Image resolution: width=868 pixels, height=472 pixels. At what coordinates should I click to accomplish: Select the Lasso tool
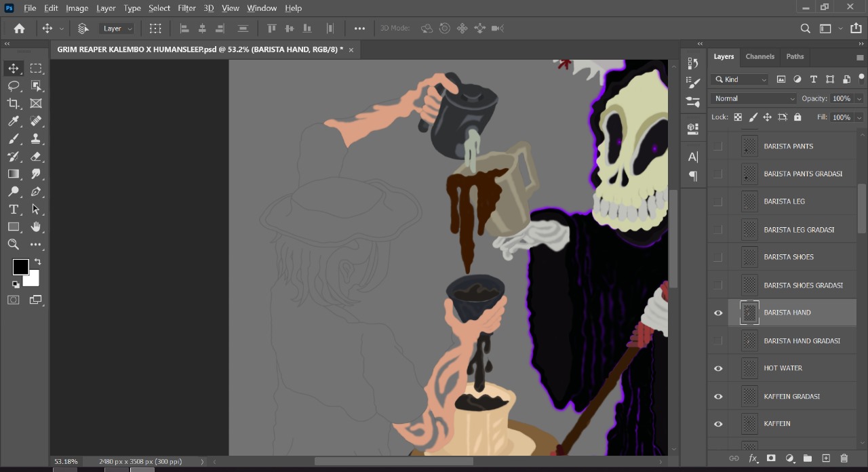pos(14,86)
